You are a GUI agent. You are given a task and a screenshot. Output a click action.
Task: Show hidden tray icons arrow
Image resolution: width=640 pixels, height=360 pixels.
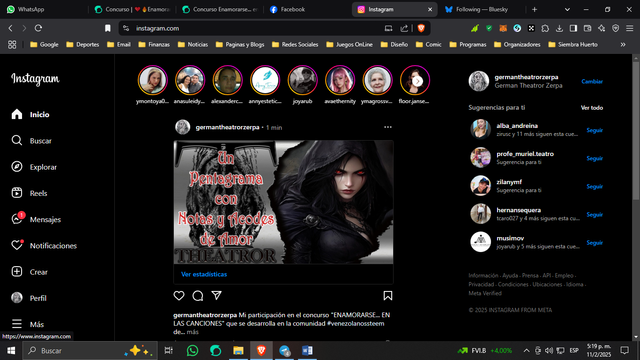(x=527, y=351)
